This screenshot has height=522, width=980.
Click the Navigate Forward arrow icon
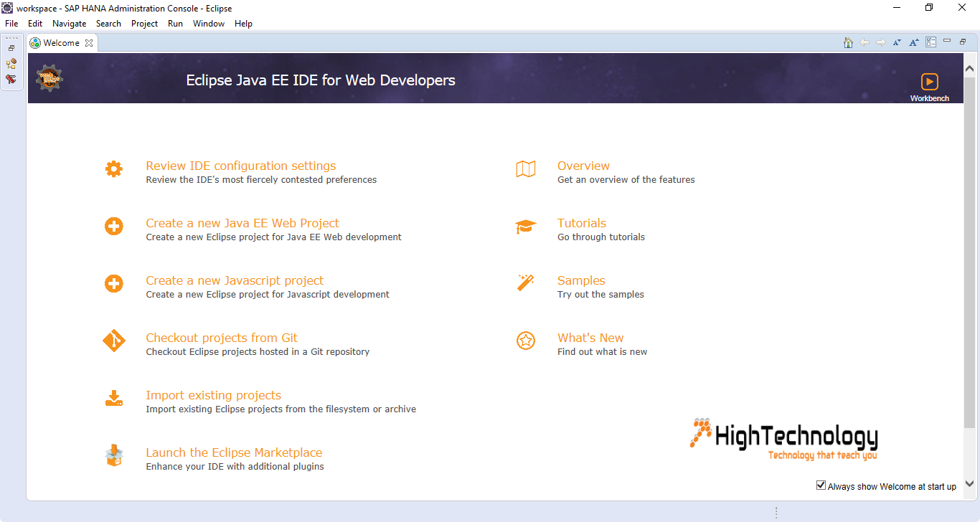[x=881, y=42]
